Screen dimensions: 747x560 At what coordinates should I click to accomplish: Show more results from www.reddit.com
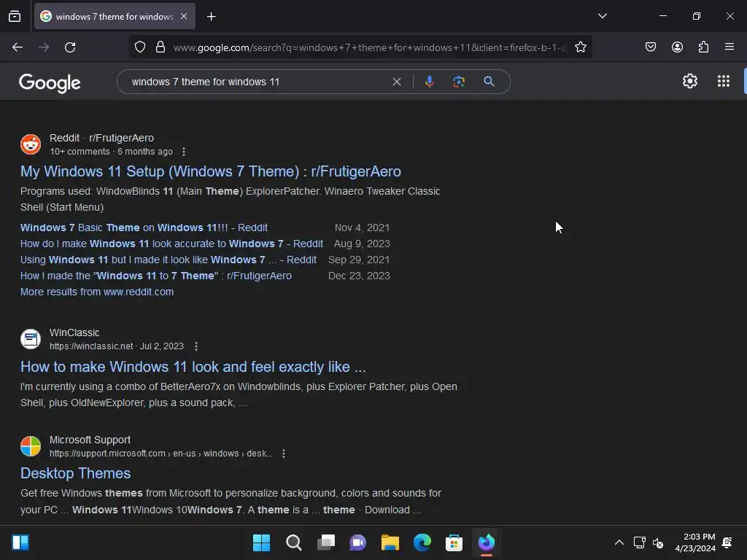(97, 292)
